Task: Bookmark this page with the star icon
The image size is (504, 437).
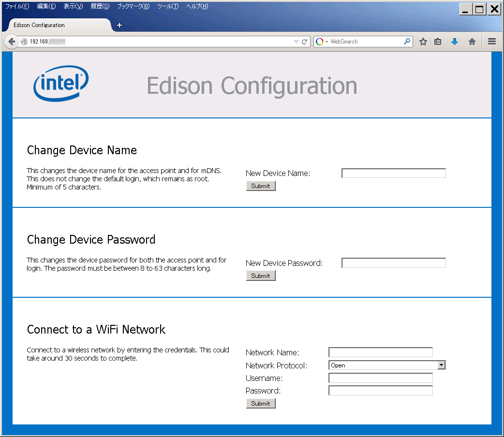Action: [x=423, y=42]
